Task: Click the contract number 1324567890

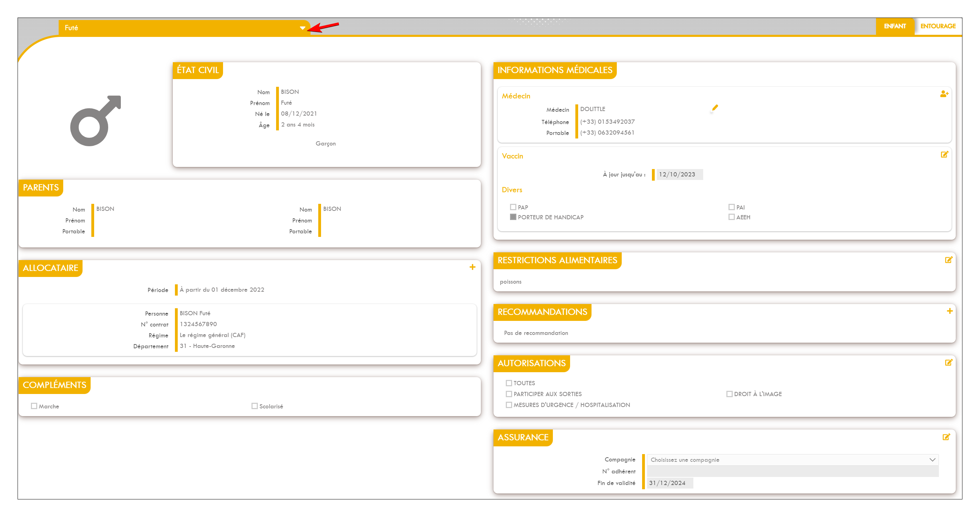Action: tap(198, 324)
